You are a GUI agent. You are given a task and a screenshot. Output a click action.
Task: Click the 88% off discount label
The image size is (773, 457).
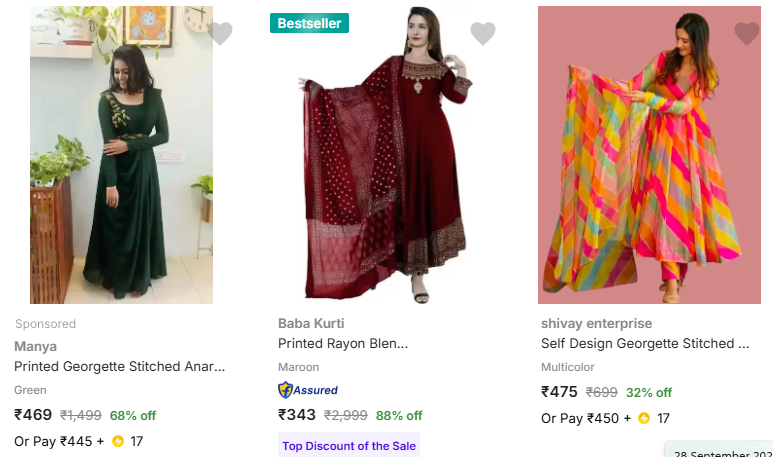click(399, 415)
